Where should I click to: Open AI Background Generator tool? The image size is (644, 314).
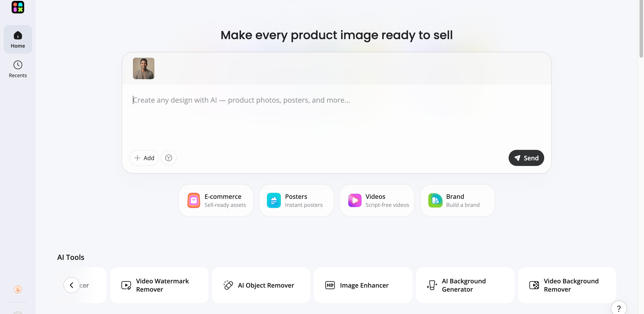coord(465,285)
